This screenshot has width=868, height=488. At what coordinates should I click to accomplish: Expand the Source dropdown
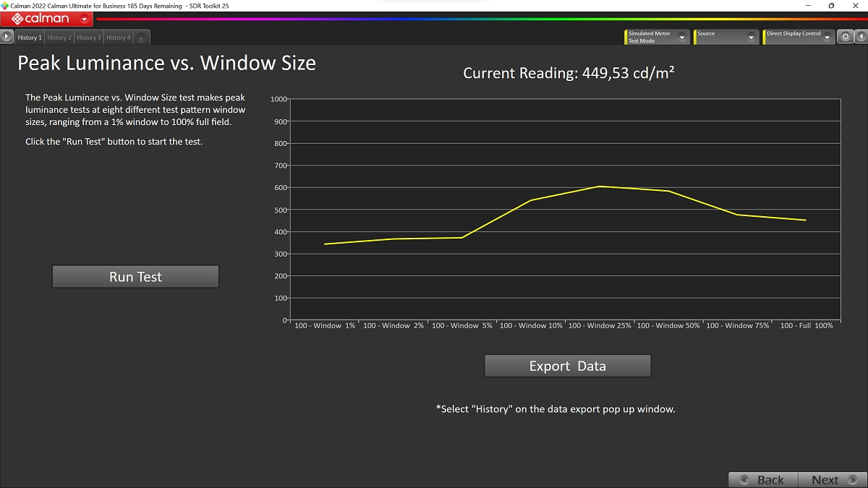point(751,38)
